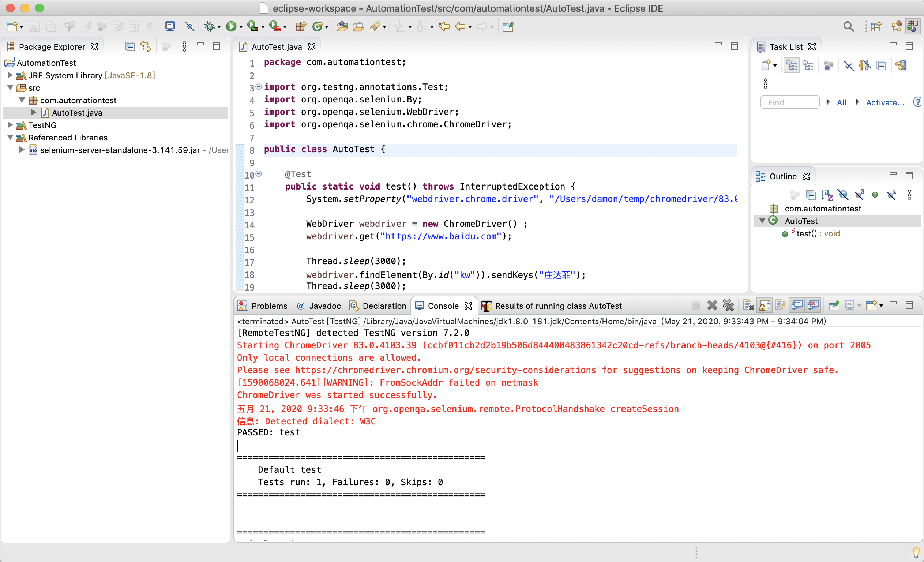The image size is (924, 562).
Task: Click the Search magnifier icon
Action: (x=848, y=26)
